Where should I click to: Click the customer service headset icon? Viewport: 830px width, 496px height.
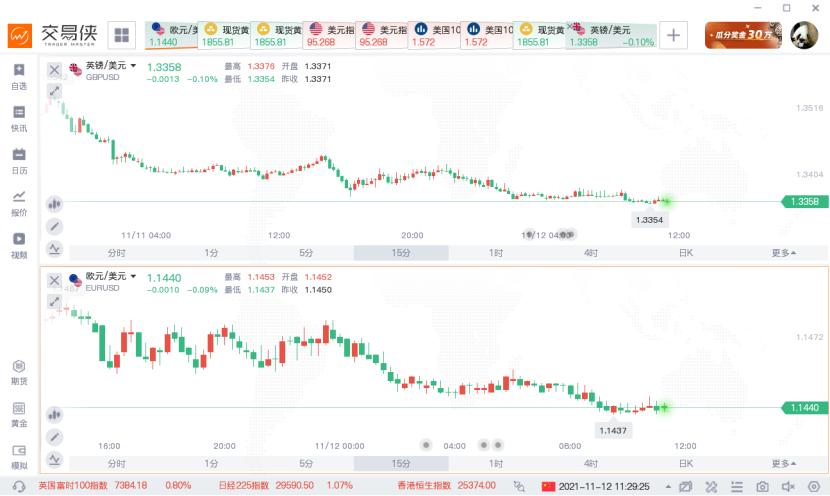click(19, 486)
